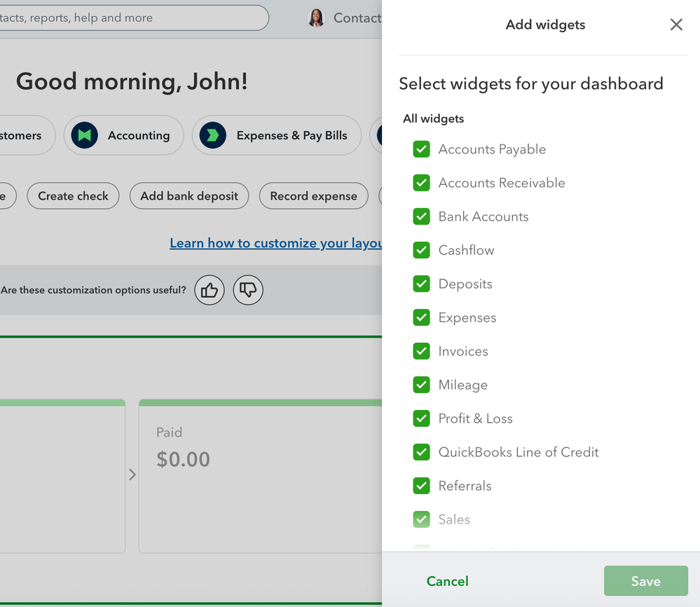Viewport: 700px width, 607px height.
Task: Uncheck the Bank Accounts widget
Action: tap(421, 217)
